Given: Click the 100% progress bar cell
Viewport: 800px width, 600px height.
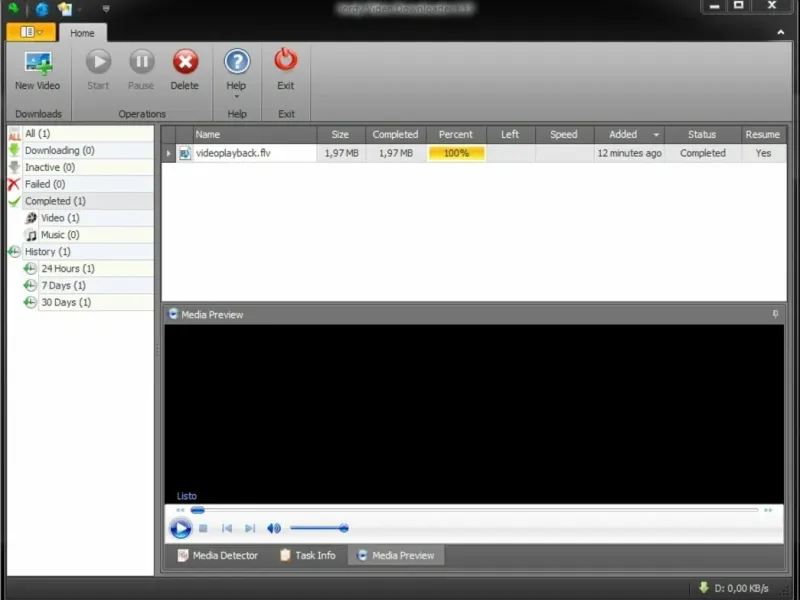Looking at the screenshot, I should (457, 153).
